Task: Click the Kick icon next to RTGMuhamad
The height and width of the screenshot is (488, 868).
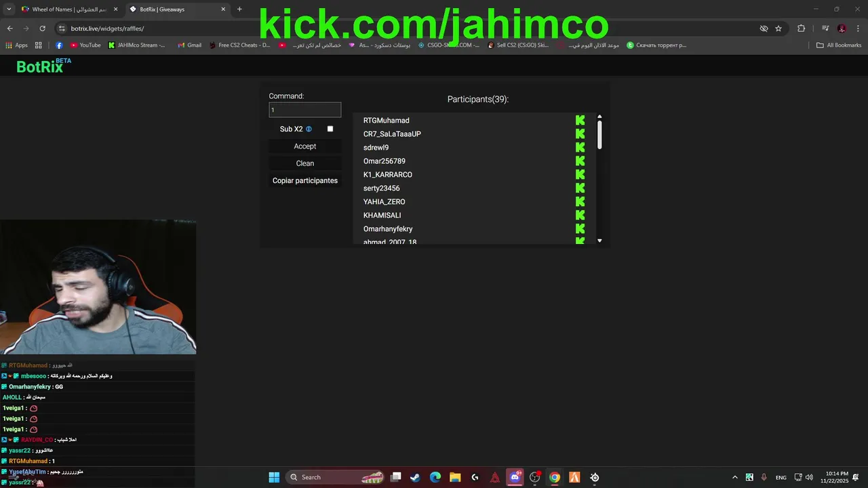Action: pos(580,120)
